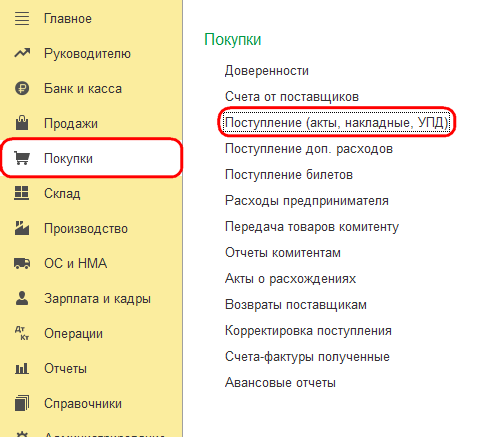This screenshot has height=437, width=485.
Task: Click the Дт/Кт icon for Операции
Action: 22,333
